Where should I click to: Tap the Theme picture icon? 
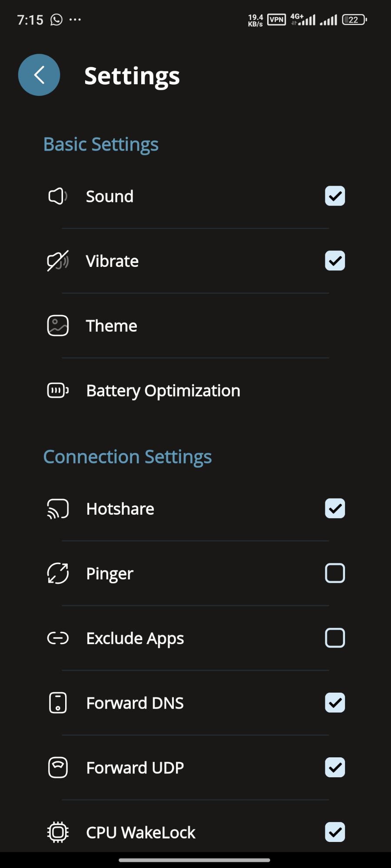click(x=58, y=325)
